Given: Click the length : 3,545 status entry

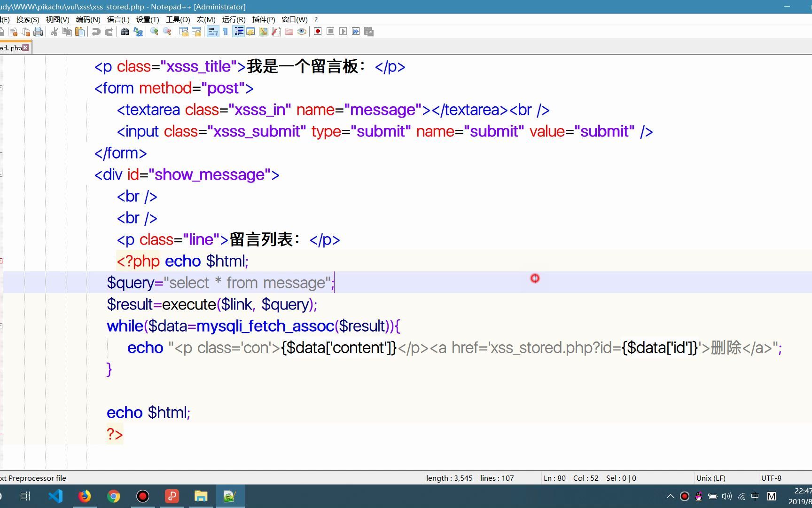Looking at the screenshot, I should (x=449, y=478).
